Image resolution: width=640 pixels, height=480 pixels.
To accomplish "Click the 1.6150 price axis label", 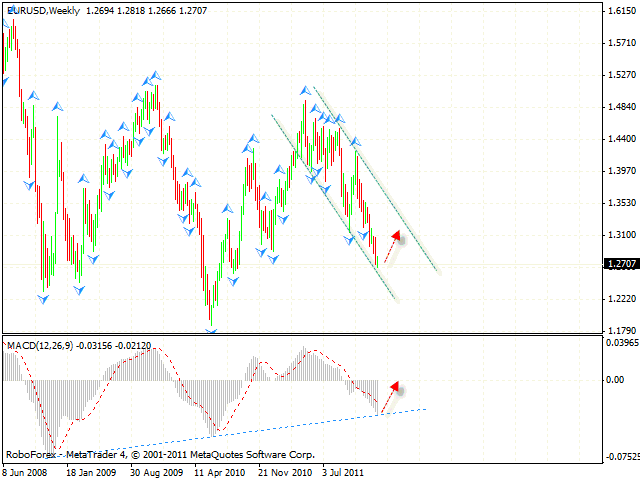I will point(620,11).
